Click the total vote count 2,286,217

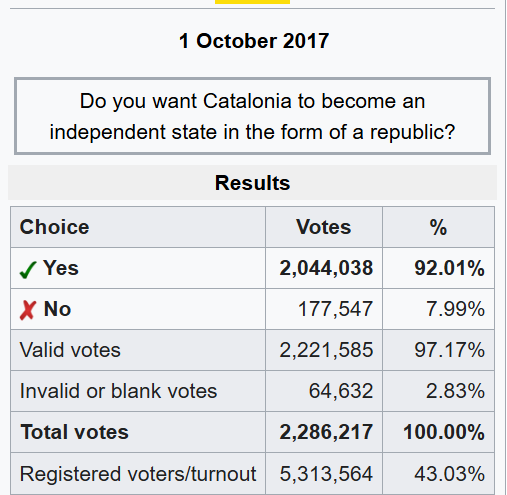[x=326, y=432]
